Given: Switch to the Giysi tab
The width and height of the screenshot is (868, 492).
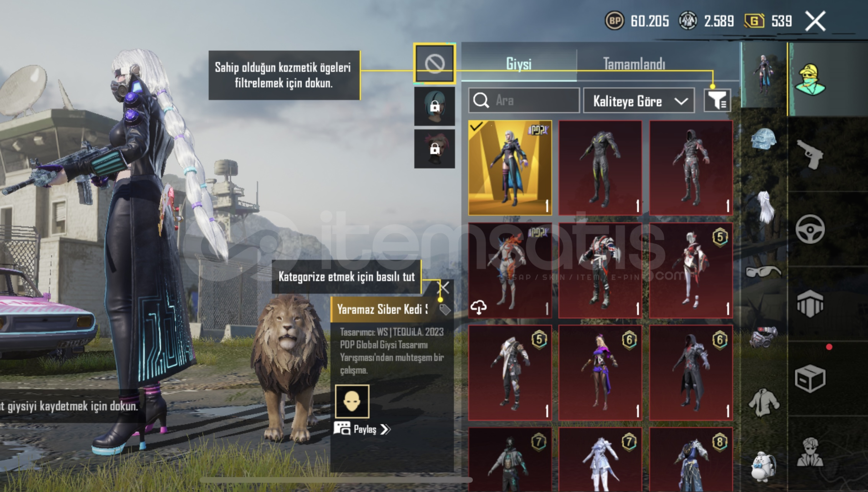Looking at the screenshot, I should [x=519, y=64].
